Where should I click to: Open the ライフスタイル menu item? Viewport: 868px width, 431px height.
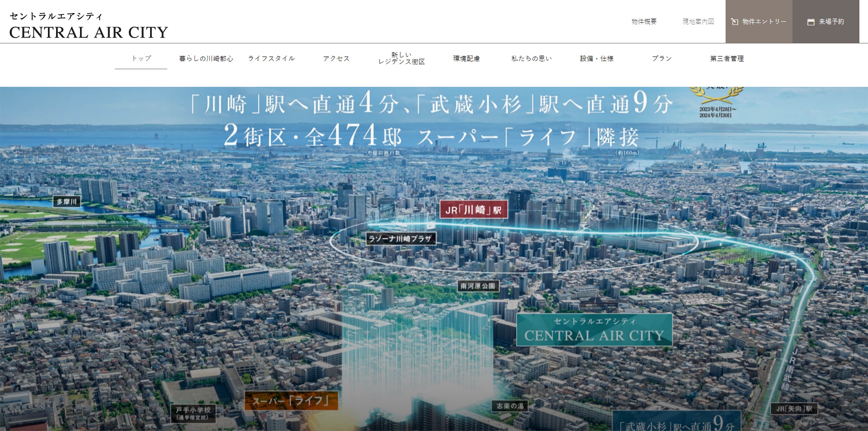[271, 58]
